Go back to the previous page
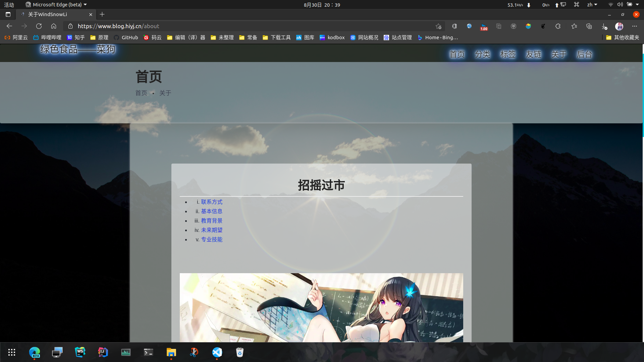644x362 pixels. click(9, 26)
